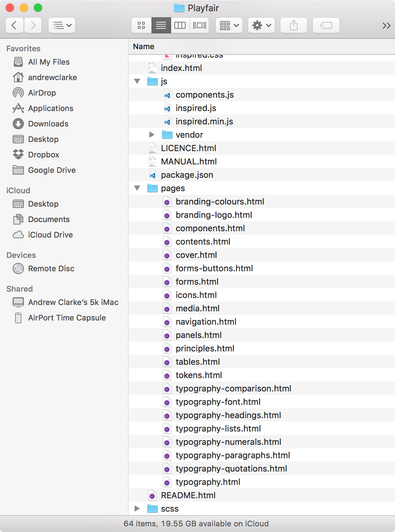The height and width of the screenshot is (532, 395).
Task: Expand the scss folder disclosure triangle
Action: tap(137, 509)
